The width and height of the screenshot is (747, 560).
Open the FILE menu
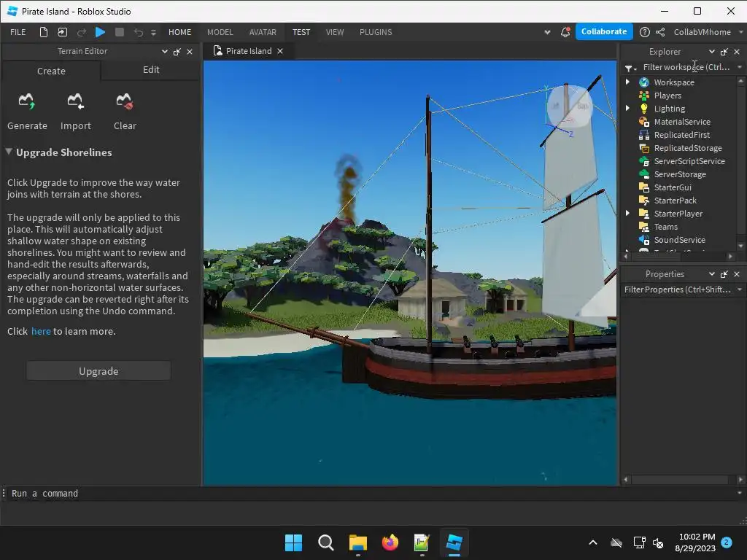[18, 32]
